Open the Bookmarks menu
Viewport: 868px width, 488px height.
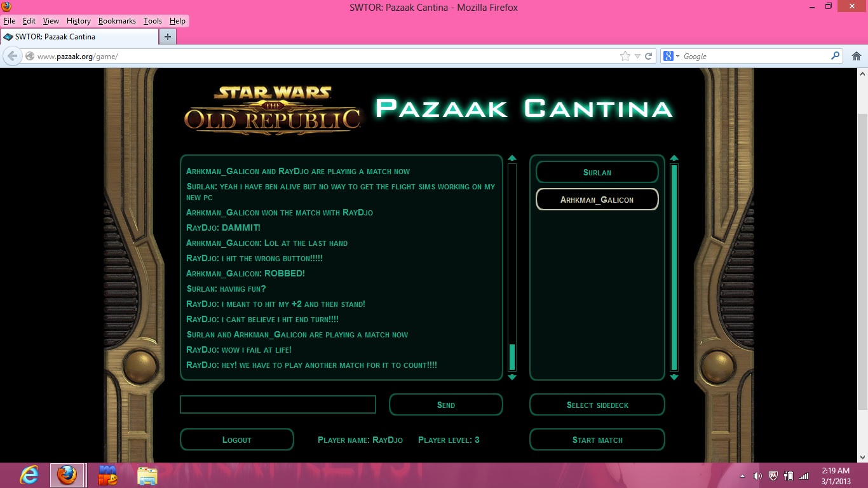click(x=117, y=21)
